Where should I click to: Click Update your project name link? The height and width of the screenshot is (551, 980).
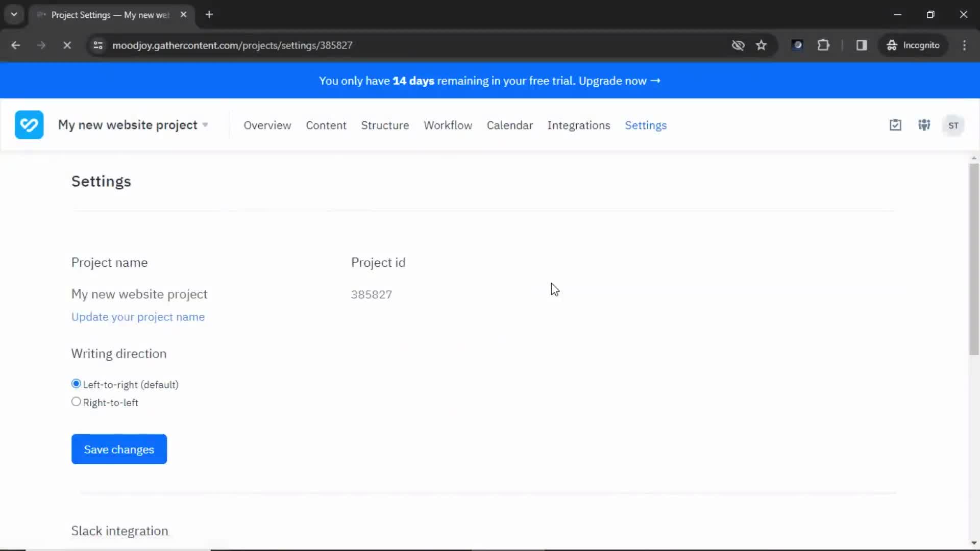(138, 317)
